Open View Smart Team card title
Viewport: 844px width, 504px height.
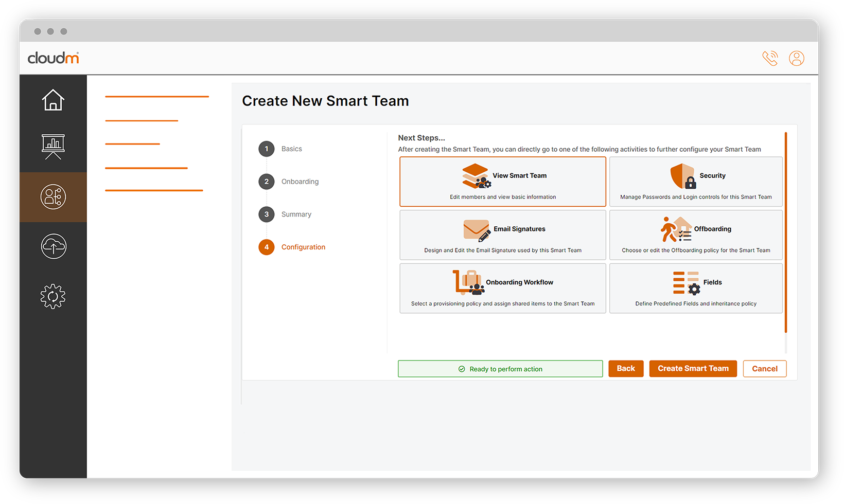(x=520, y=176)
